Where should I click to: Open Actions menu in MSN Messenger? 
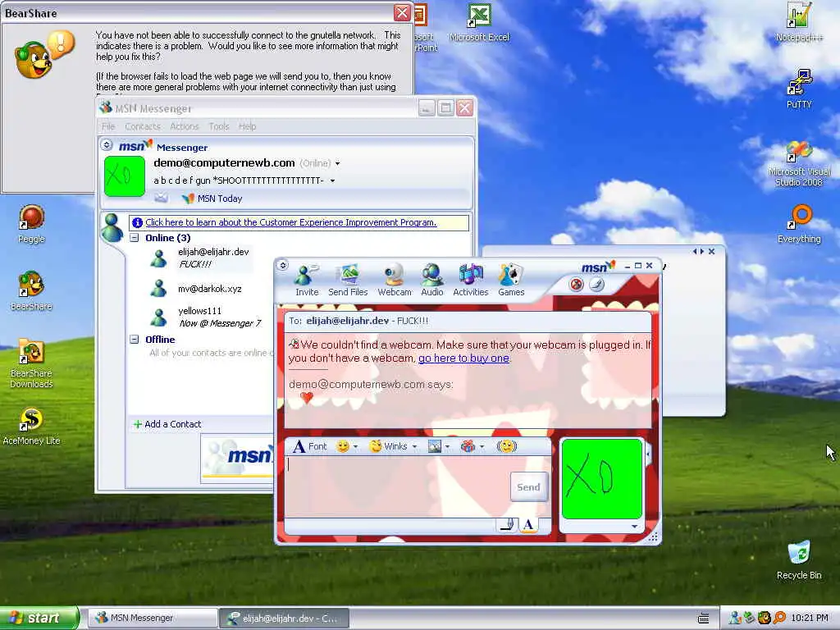click(185, 126)
